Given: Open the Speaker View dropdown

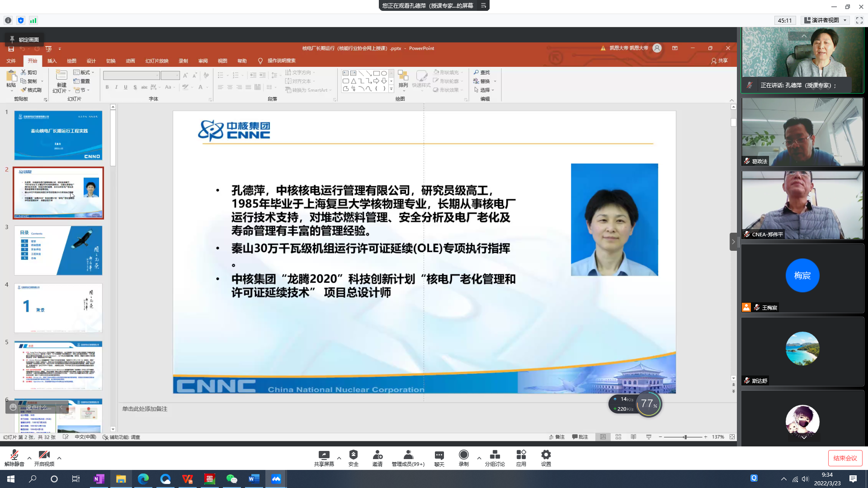Looking at the screenshot, I should click(x=826, y=20).
